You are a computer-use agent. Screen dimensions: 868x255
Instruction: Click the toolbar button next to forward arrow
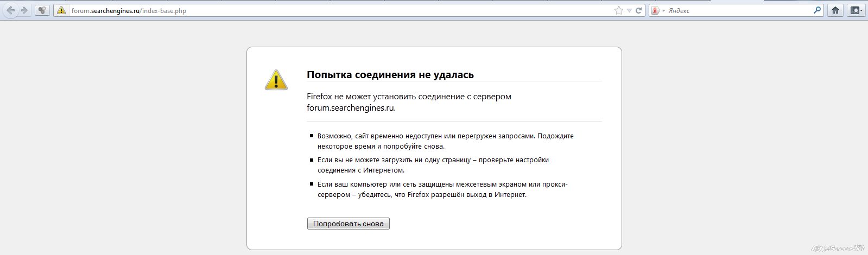pos(42,10)
